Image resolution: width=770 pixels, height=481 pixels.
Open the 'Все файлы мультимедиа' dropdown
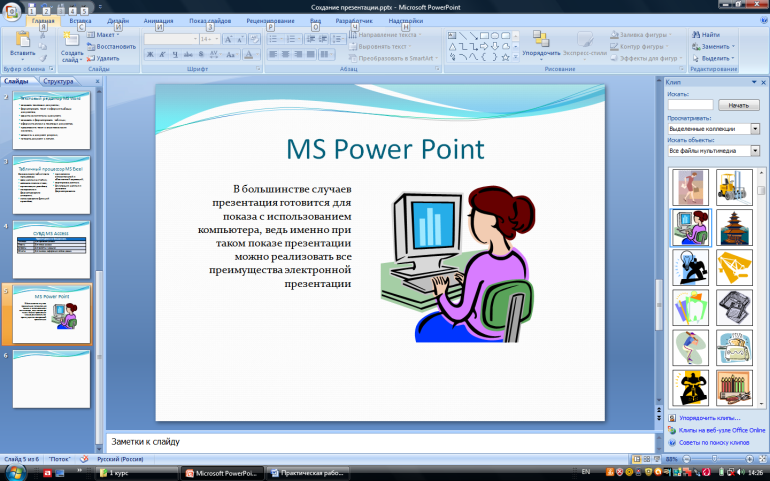click(x=755, y=151)
